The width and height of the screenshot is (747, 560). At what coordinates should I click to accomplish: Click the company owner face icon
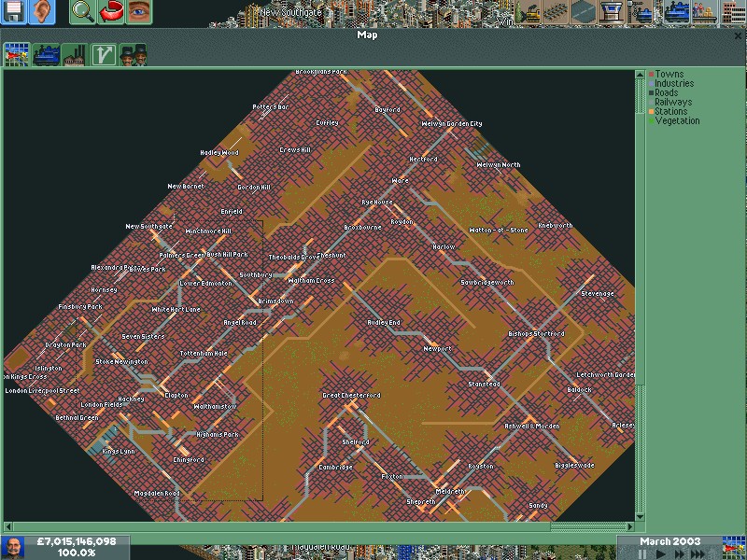14,548
